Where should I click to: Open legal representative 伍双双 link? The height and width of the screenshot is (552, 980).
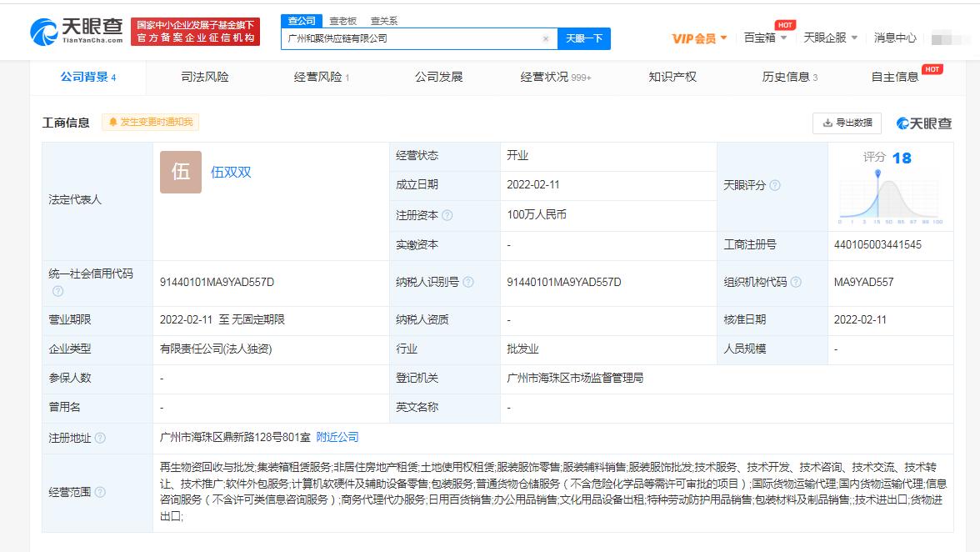tap(231, 172)
